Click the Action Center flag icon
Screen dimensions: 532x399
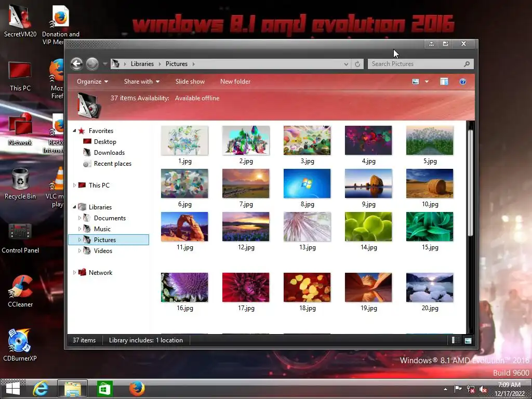click(458, 389)
